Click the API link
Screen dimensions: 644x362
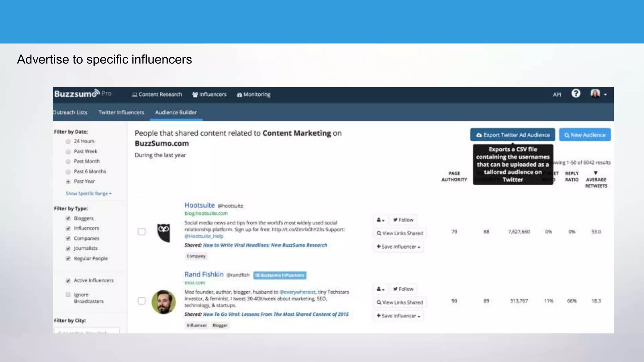point(557,94)
